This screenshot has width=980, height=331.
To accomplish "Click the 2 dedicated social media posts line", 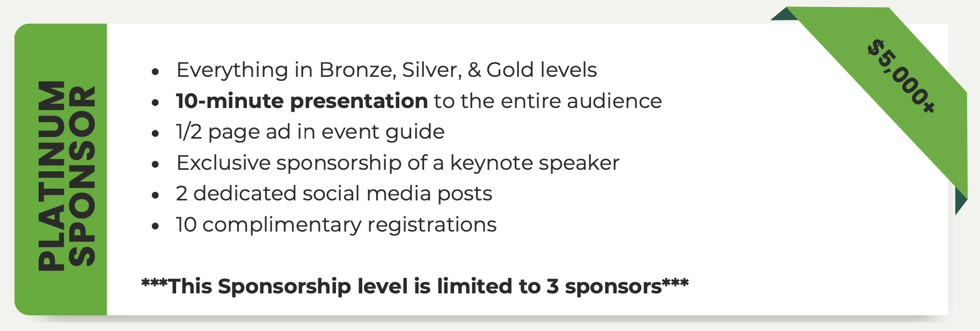I will (x=334, y=193).
